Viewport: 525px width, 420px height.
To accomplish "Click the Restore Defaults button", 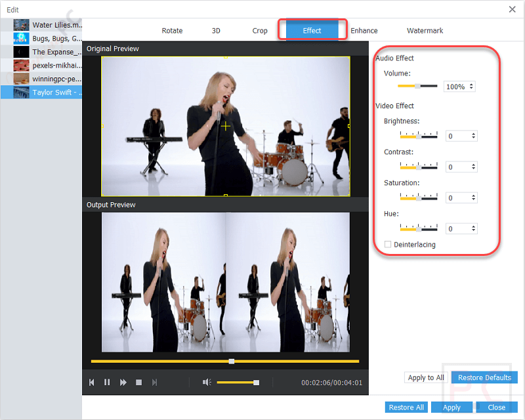I will pyautogui.click(x=484, y=377).
